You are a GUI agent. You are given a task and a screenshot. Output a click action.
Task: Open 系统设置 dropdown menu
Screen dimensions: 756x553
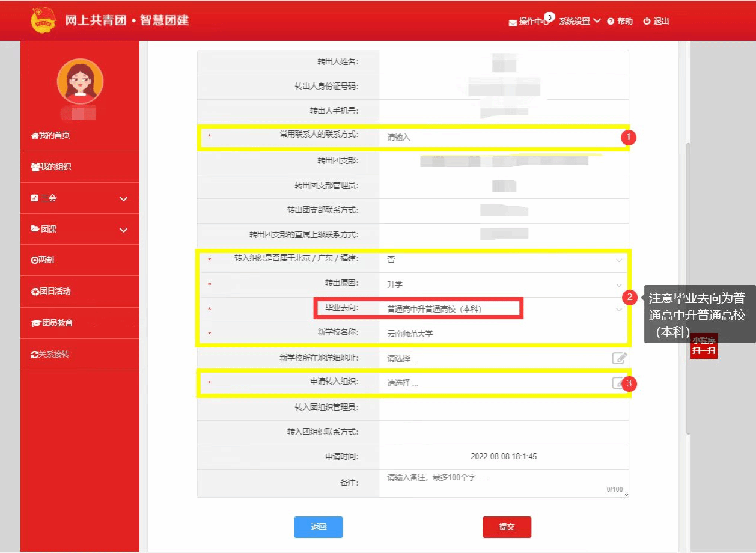tap(579, 21)
